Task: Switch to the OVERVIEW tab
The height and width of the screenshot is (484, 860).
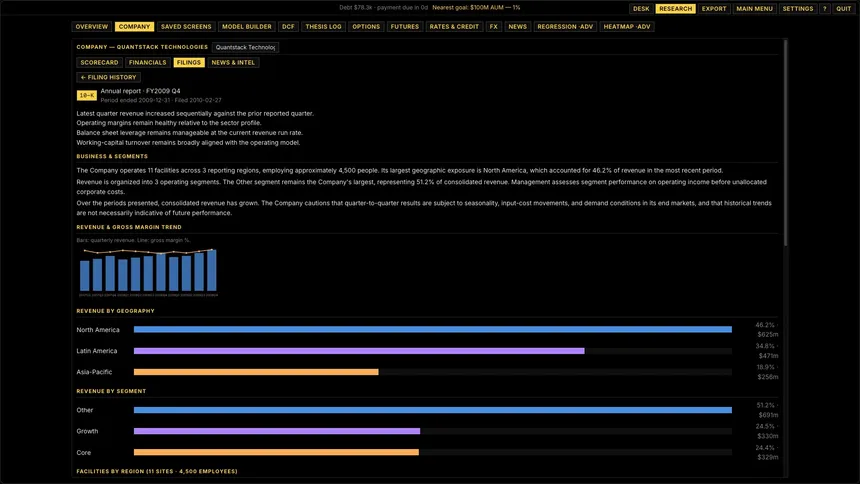Action: 92,26
